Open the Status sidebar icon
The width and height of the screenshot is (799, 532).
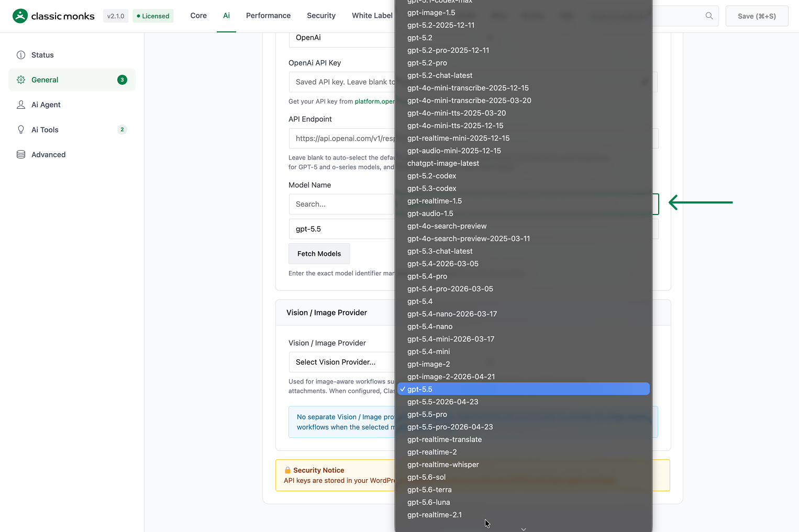[21, 55]
